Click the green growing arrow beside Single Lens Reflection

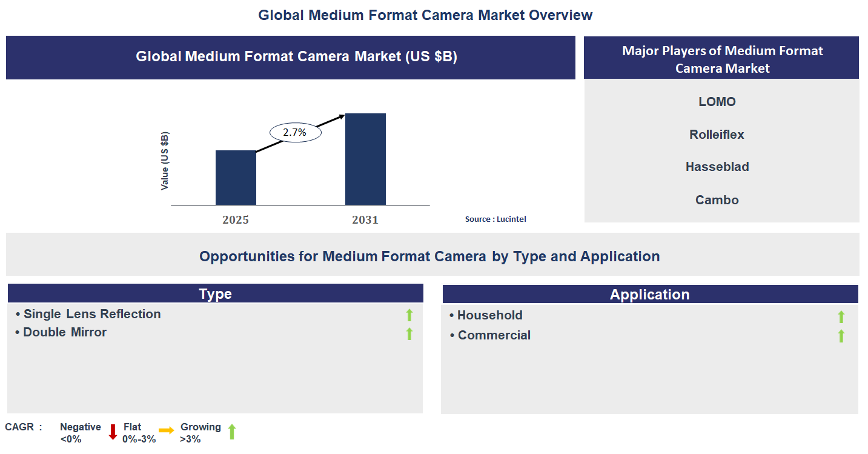pos(410,314)
